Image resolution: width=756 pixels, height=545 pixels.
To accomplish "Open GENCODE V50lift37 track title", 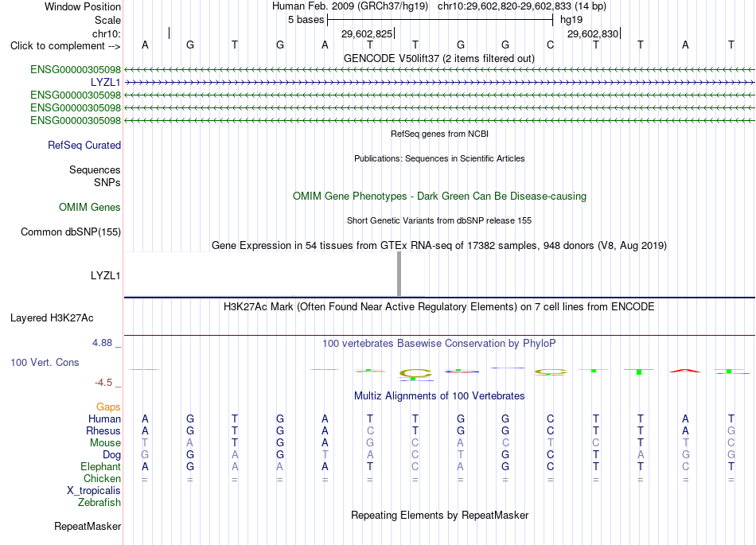I will (439, 58).
